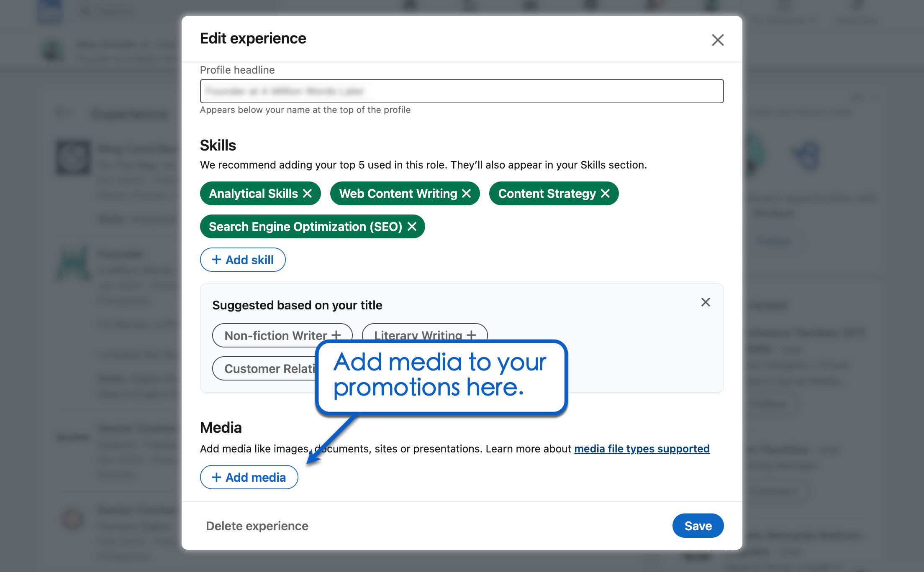
Task: Click the Add skill button
Action: 243,260
